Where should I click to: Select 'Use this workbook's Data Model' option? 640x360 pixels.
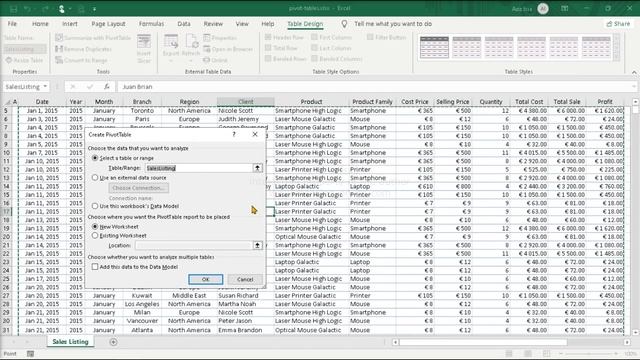click(95, 206)
